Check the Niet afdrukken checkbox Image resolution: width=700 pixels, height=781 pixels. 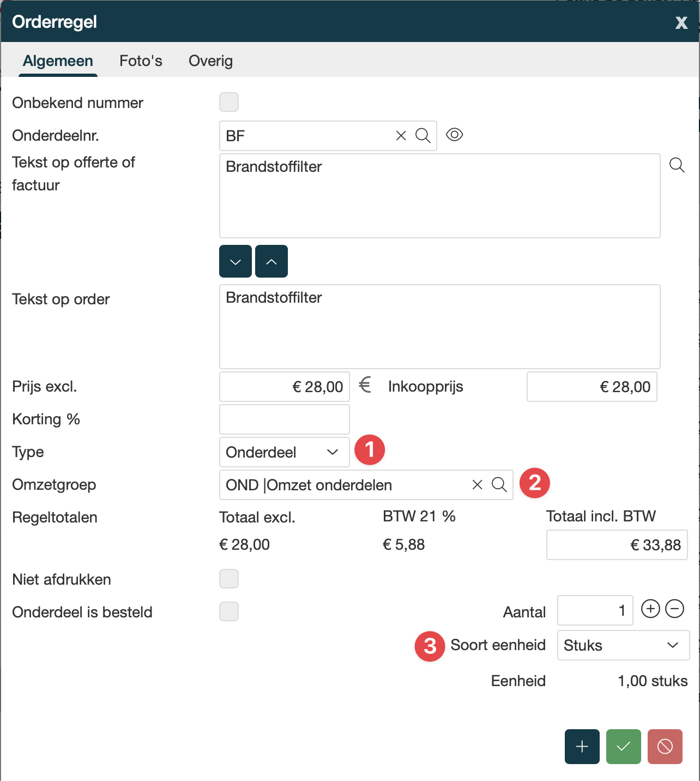(229, 579)
